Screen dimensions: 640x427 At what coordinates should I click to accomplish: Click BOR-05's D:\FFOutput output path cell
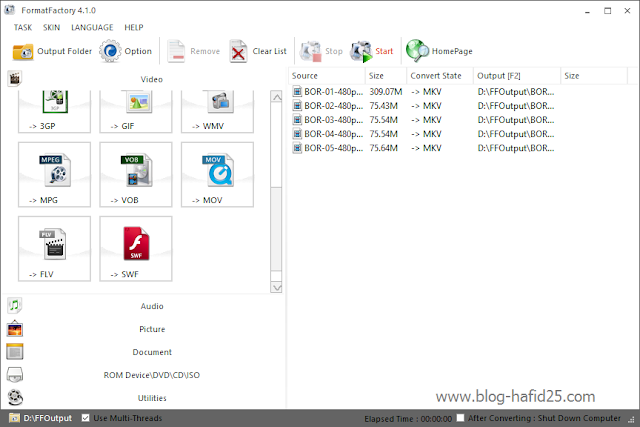[x=516, y=148]
